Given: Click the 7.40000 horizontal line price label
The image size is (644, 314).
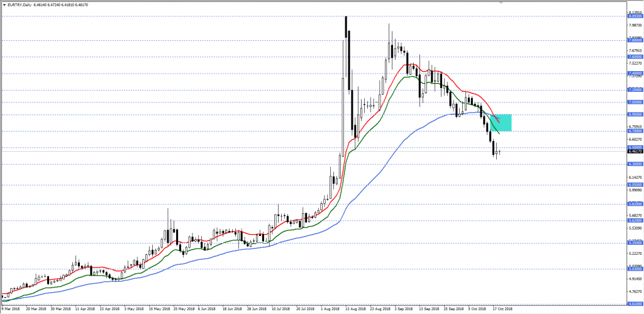Looking at the screenshot, I should (x=635, y=73).
